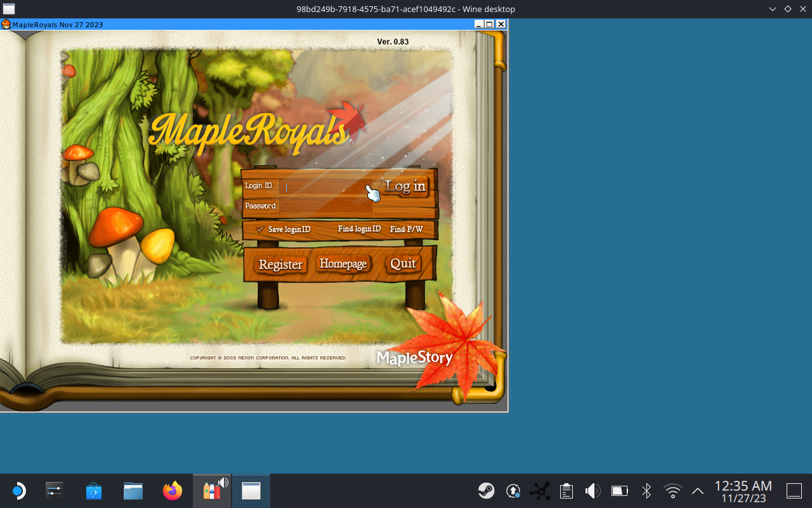812x508 pixels.
Task: Click the Log in button
Action: 406,186
